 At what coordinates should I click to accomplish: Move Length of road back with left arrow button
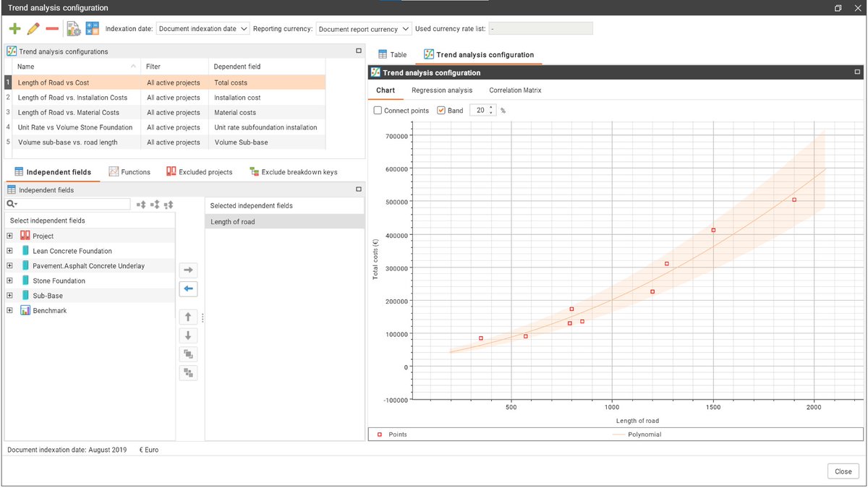pos(188,288)
